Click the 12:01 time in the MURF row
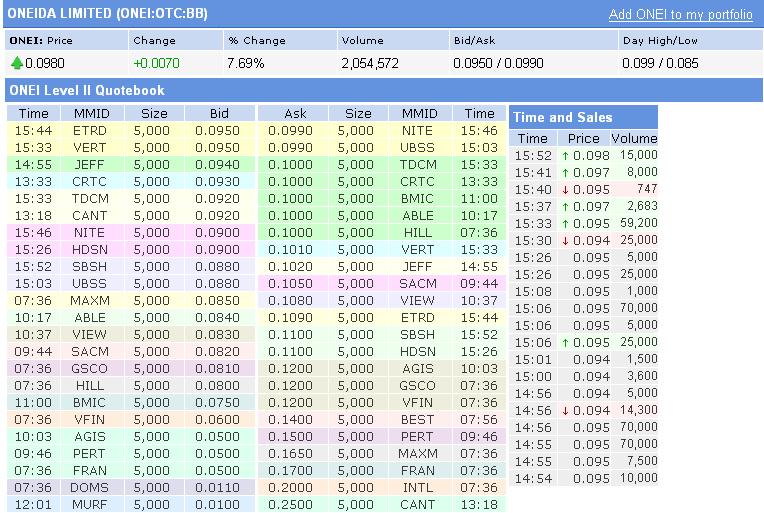The width and height of the screenshot is (764, 513). click(33, 505)
